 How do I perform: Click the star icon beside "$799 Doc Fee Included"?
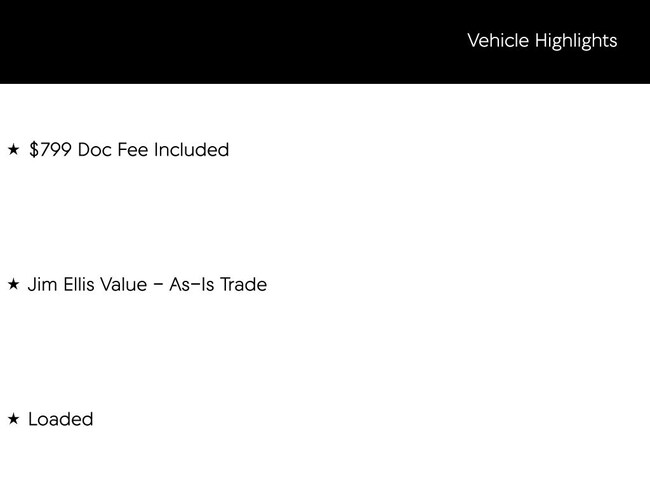13,150
